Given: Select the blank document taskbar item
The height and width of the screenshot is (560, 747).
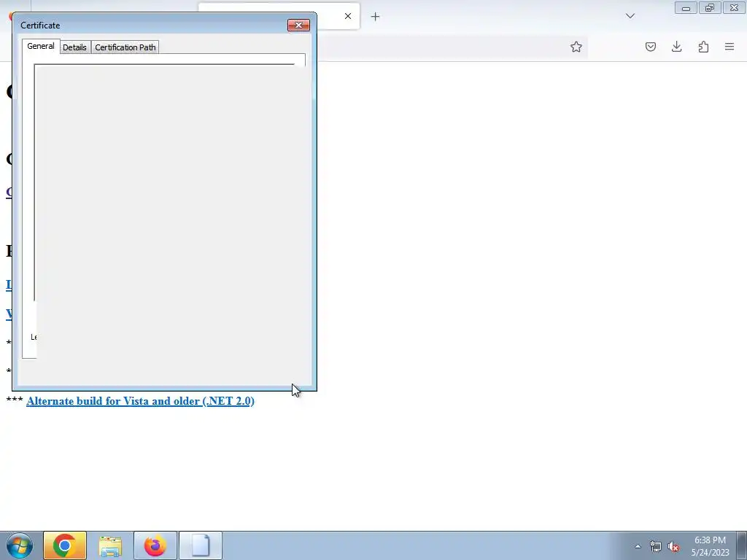Looking at the screenshot, I should click(201, 545).
